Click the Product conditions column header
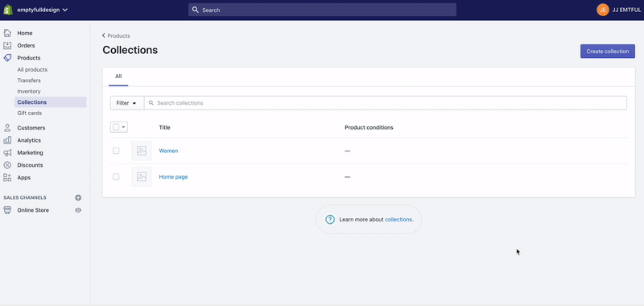The image size is (644, 306). click(369, 127)
